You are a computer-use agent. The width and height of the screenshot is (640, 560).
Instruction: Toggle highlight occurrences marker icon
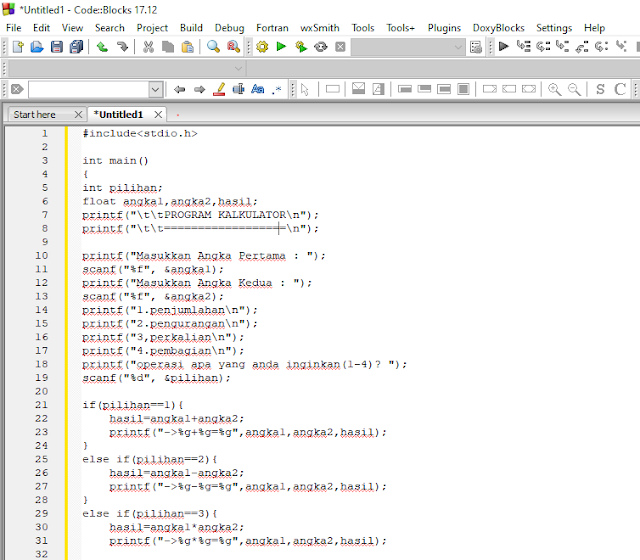click(219, 89)
